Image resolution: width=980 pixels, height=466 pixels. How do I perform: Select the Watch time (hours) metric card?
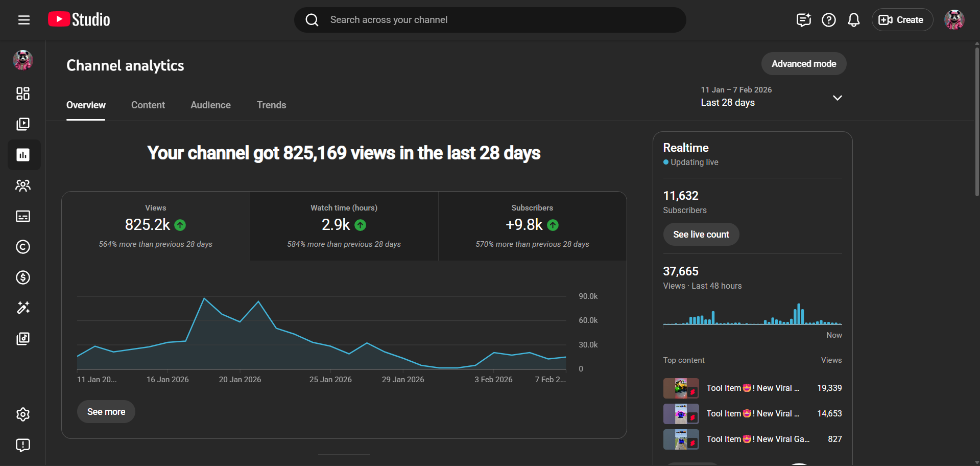(x=344, y=226)
